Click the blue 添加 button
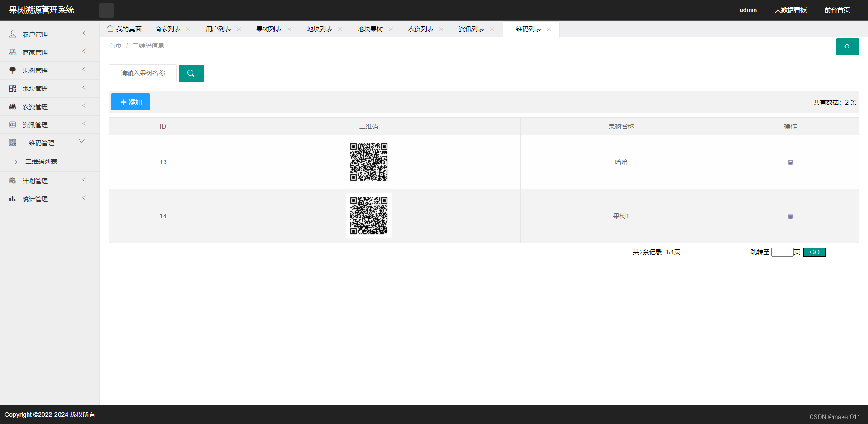 point(130,102)
